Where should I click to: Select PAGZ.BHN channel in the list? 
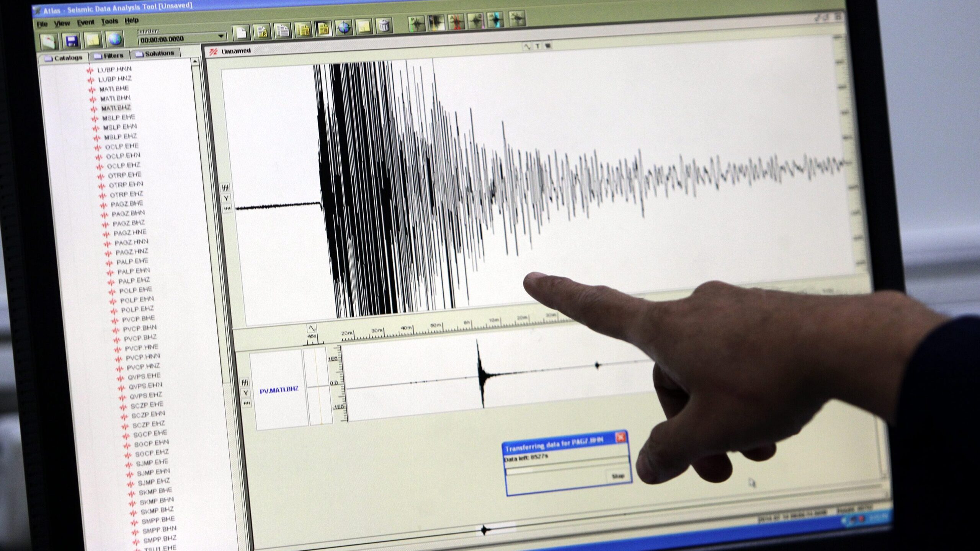[128, 214]
